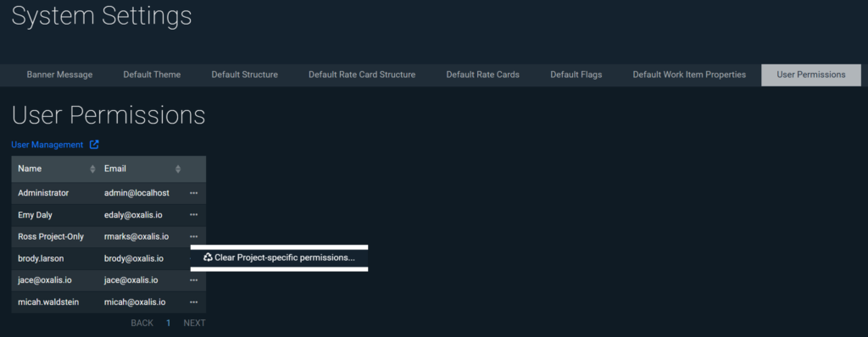Select page 1 in pagination

pyautogui.click(x=169, y=323)
